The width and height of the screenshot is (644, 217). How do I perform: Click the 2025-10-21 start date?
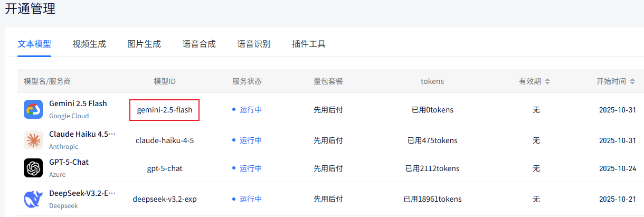click(x=617, y=199)
